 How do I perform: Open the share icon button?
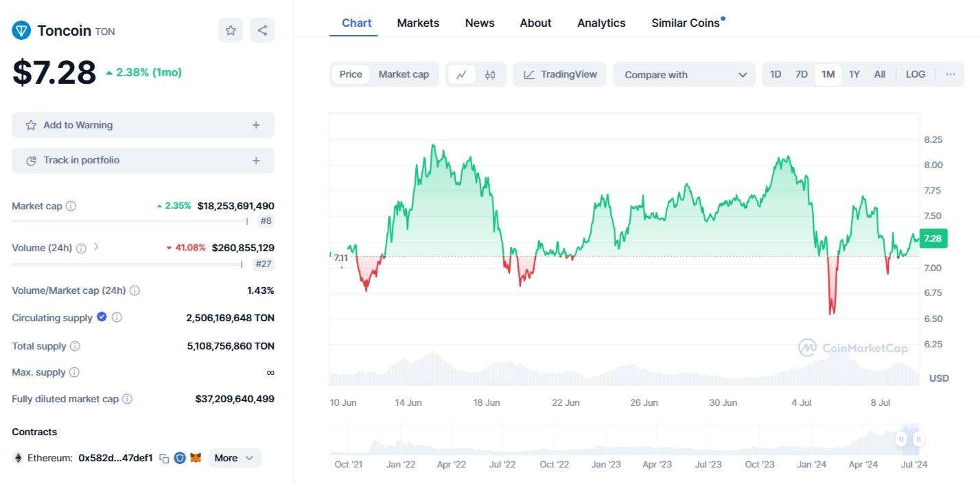[262, 30]
